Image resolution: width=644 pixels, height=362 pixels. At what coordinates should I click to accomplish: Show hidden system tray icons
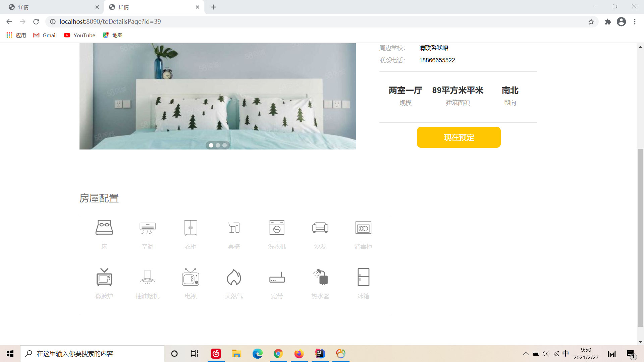(526, 354)
